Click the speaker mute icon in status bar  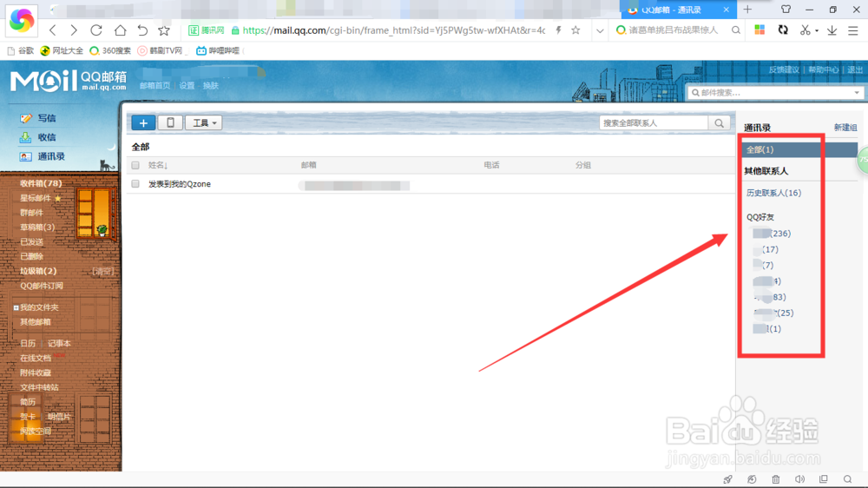(800, 479)
